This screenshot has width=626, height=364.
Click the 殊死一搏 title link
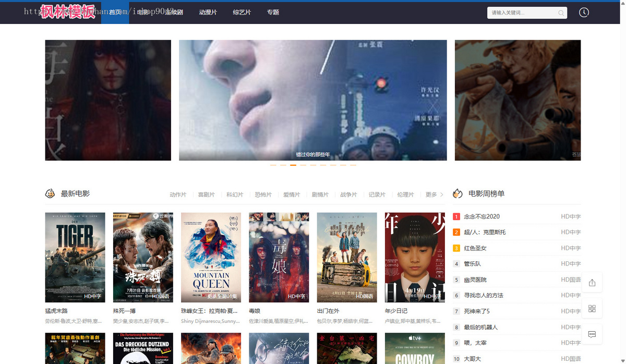(x=125, y=311)
